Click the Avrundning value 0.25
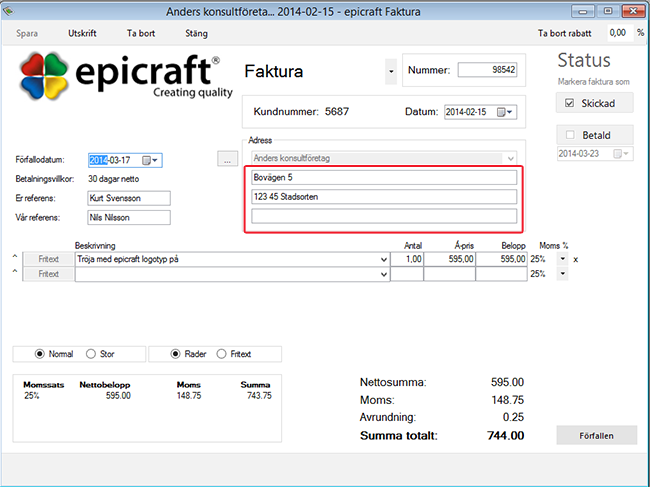This screenshot has height=487, width=650. pyautogui.click(x=513, y=417)
